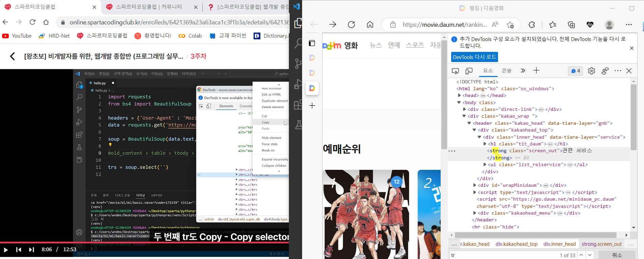Show more DevTools tabs chevron

(523, 71)
